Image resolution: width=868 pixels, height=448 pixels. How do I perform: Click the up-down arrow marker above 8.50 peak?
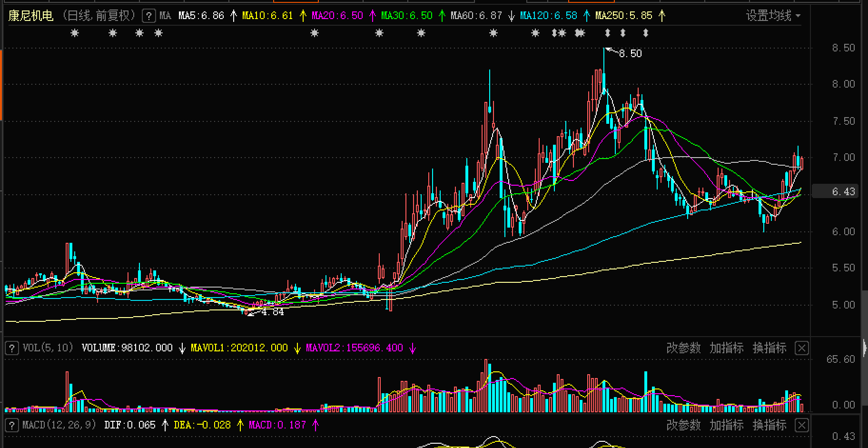click(x=607, y=33)
